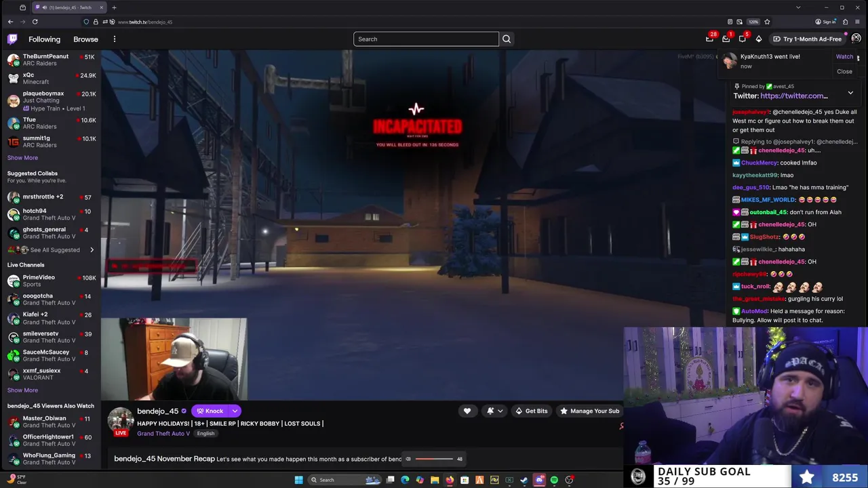Image resolution: width=868 pixels, height=488 pixels.
Task: Click the English language tag
Action: pos(205,434)
